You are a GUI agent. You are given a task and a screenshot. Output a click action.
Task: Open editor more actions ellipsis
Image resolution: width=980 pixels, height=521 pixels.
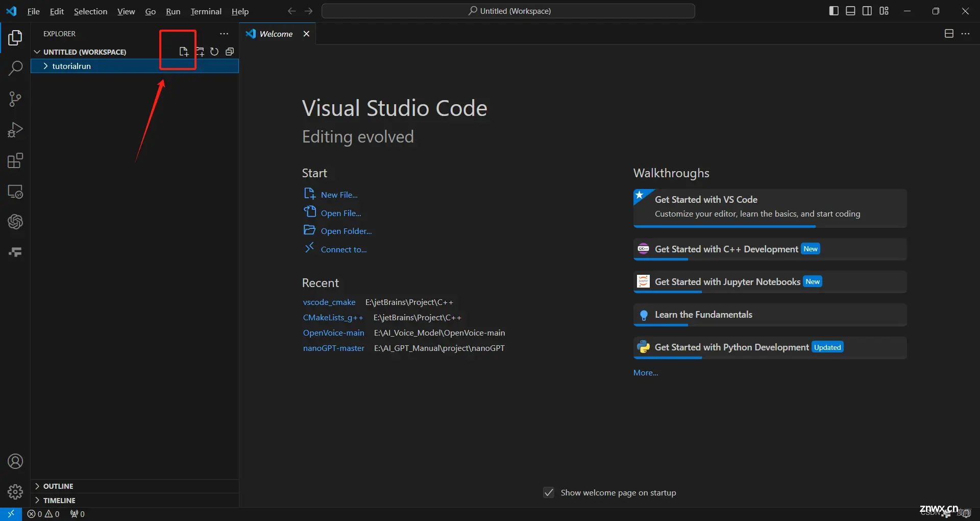965,34
